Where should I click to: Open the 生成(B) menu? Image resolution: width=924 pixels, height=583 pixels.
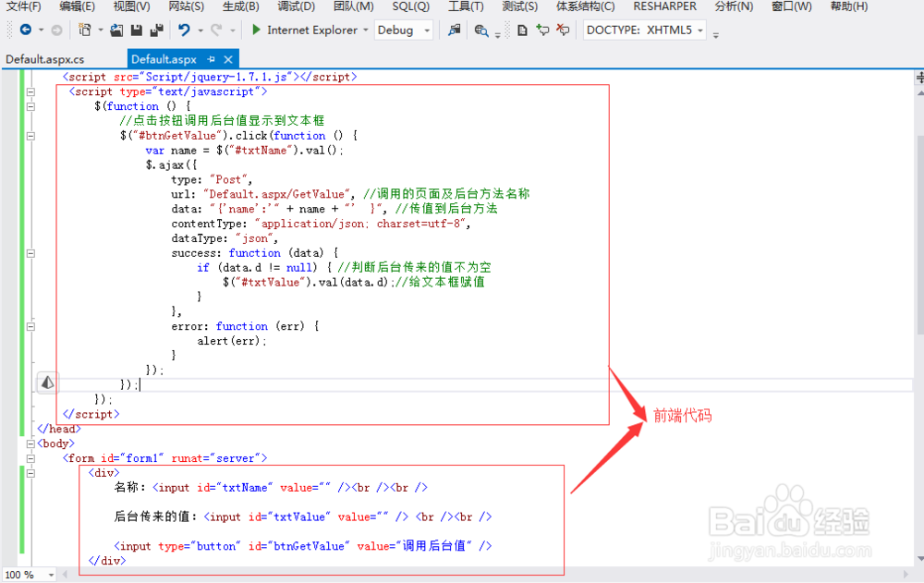point(241,6)
